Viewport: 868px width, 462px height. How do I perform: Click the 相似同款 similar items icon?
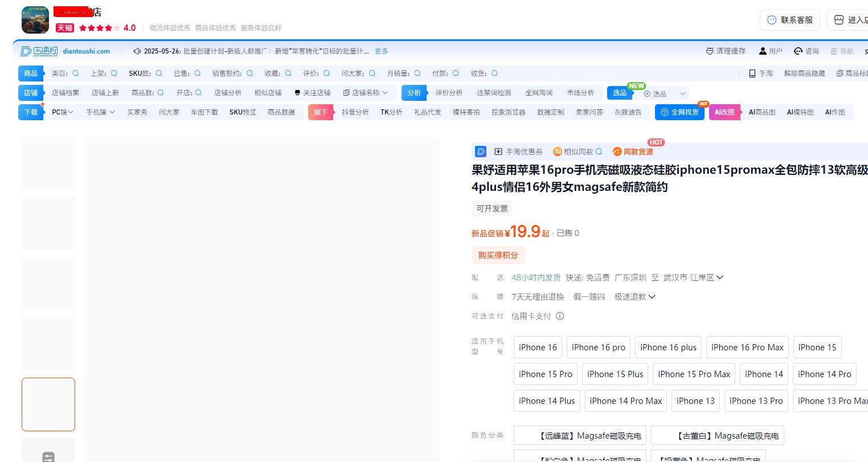pos(558,152)
